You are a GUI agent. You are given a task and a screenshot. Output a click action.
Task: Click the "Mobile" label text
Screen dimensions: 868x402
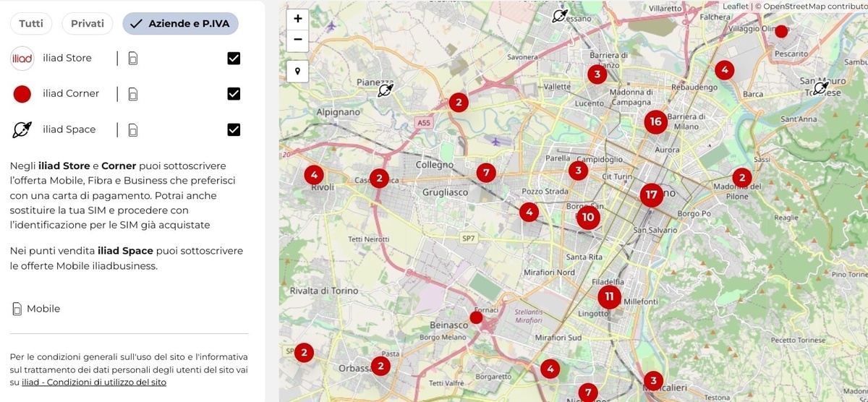tap(43, 309)
